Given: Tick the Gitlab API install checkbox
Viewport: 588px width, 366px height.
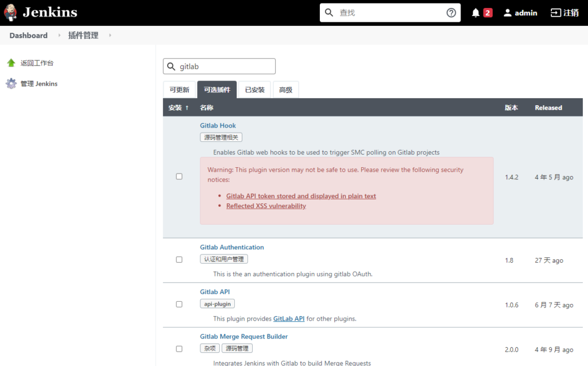Looking at the screenshot, I should tap(179, 304).
